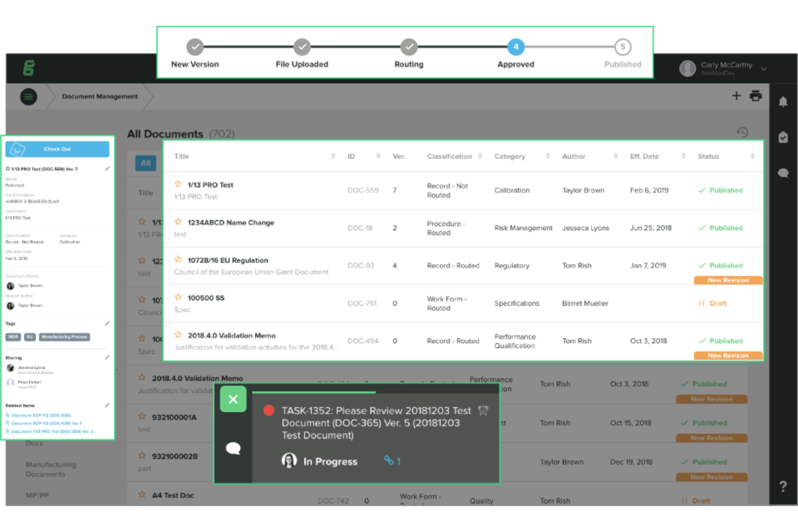Click the MDR tag
The height and width of the screenshot is (532, 798).
(x=13, y=337)
